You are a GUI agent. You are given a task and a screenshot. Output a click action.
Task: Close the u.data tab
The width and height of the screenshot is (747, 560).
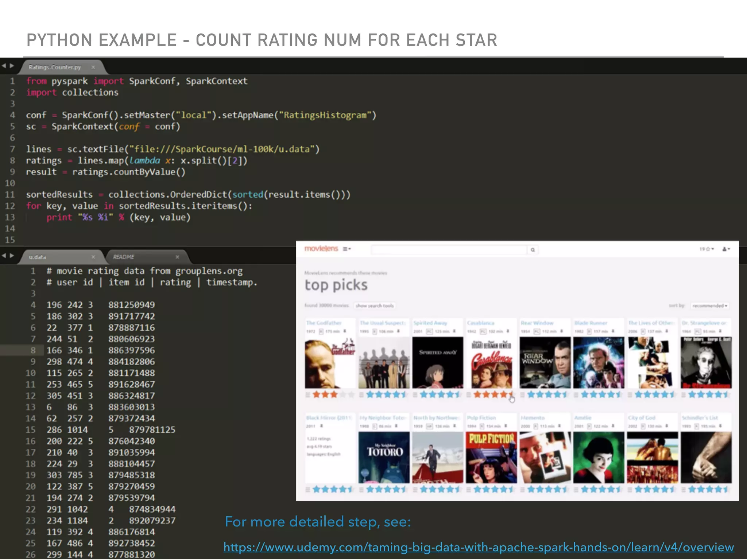[x=93, y=257]
